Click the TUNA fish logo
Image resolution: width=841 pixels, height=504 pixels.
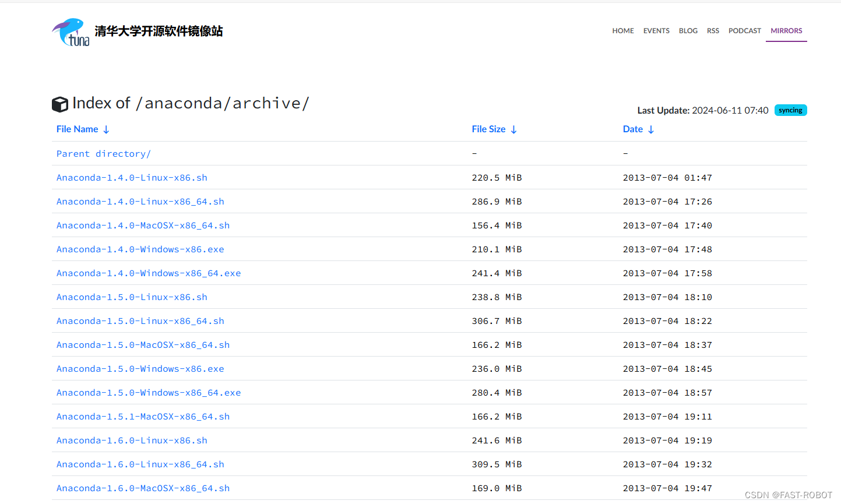tap(71, 32)
